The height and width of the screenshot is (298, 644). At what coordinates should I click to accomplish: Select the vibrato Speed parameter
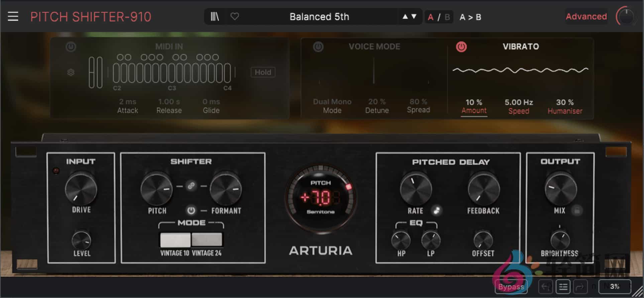(519, 111)
